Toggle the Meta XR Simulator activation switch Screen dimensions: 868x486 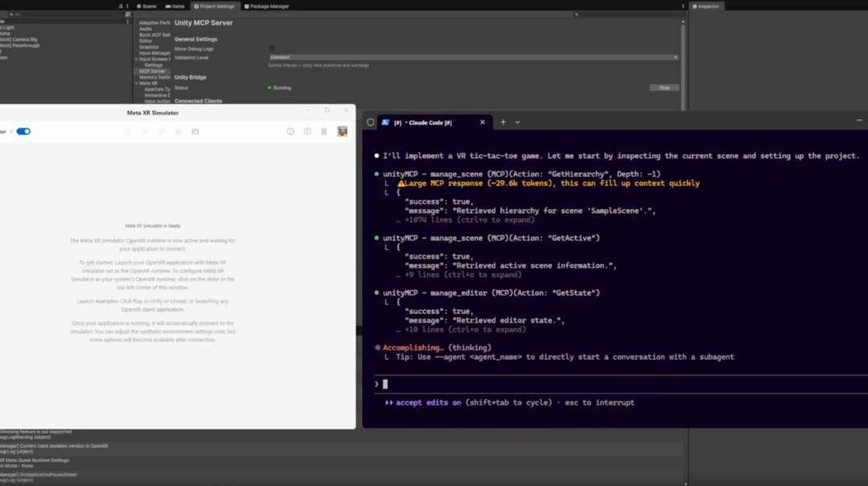(23, 131)
